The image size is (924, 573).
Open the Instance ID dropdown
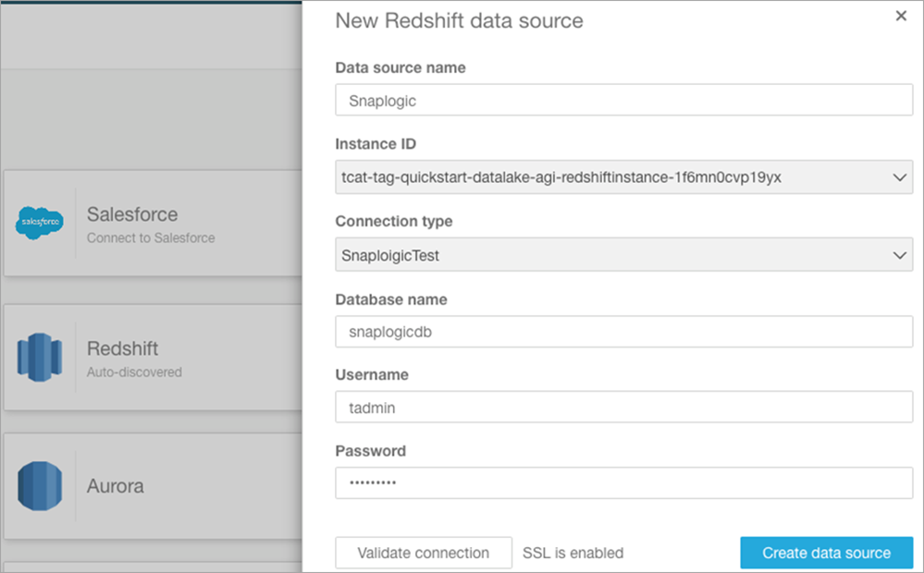click(623, 177)
